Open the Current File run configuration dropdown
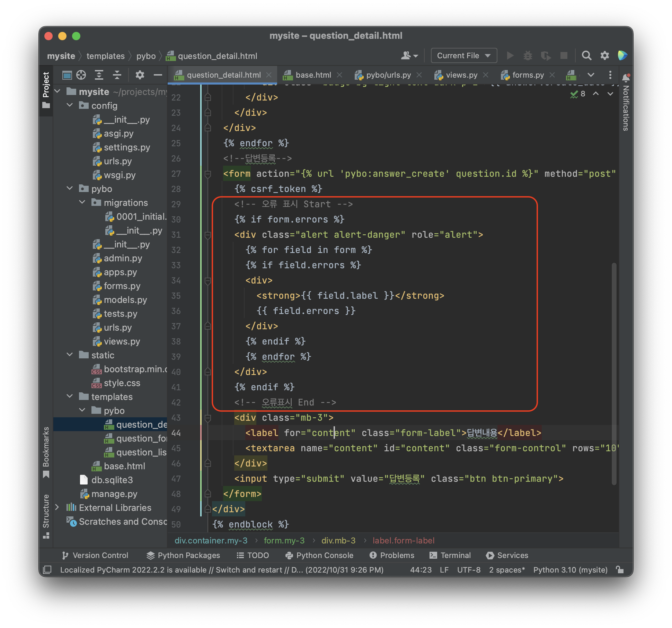The width and height of the screenshot is (672, 628). tap(463, 55)
